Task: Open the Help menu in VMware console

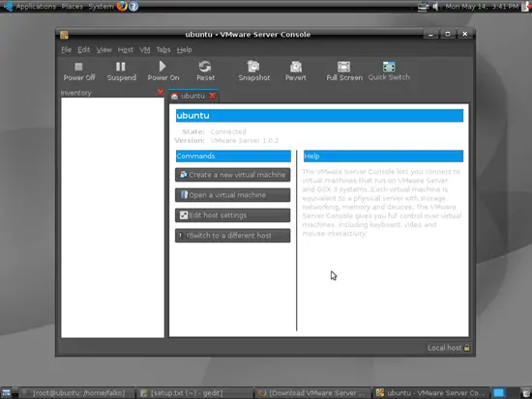Action: [184, 50]
